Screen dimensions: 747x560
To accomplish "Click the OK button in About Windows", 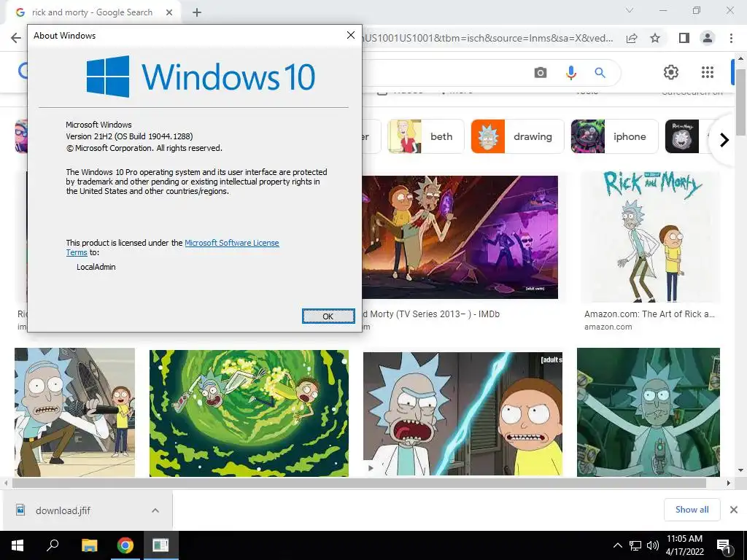I will tap(328, 316).
